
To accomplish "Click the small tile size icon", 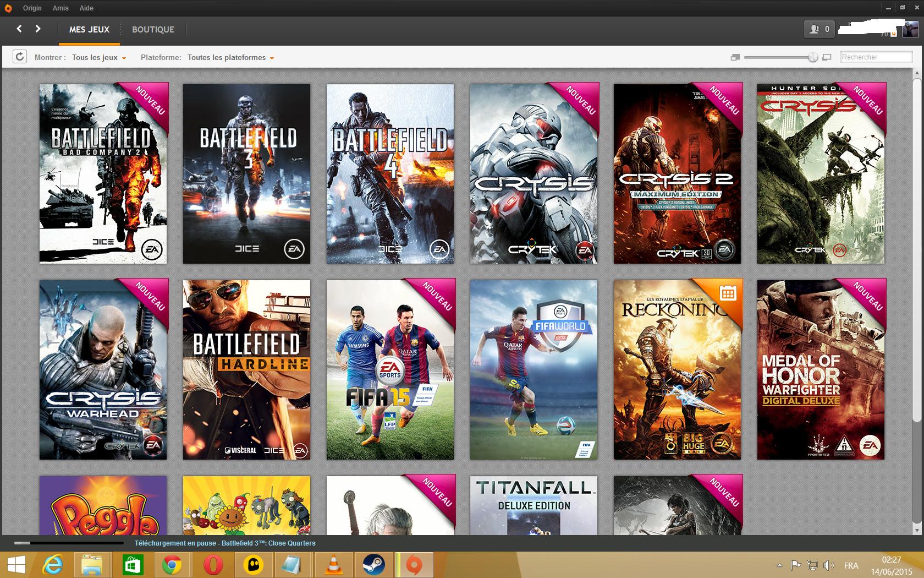I will 735,57.
